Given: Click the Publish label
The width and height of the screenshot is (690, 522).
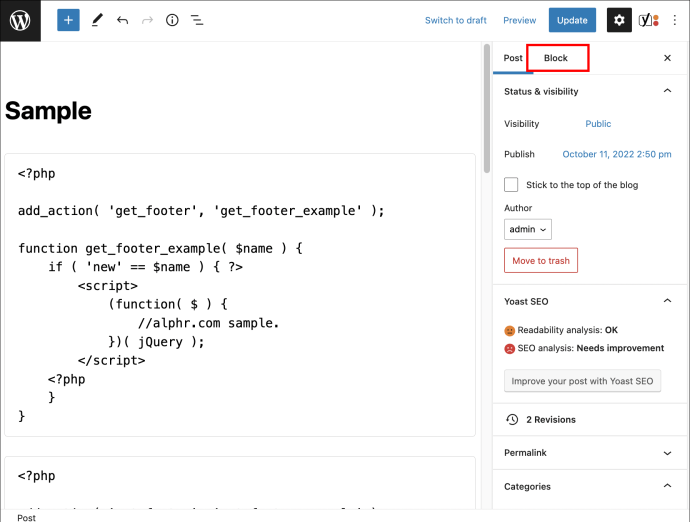Looking at the screenshot, I should click(519, 154).
